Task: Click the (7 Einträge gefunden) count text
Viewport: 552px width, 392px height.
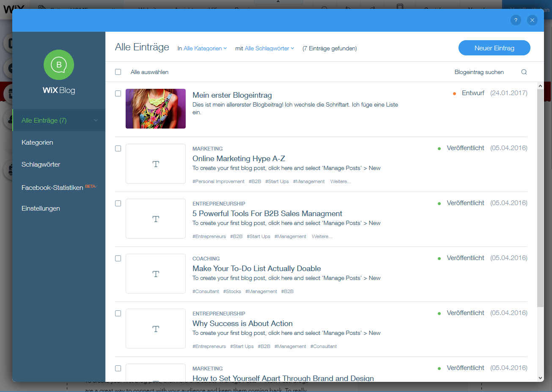Action: click(330, 48)
